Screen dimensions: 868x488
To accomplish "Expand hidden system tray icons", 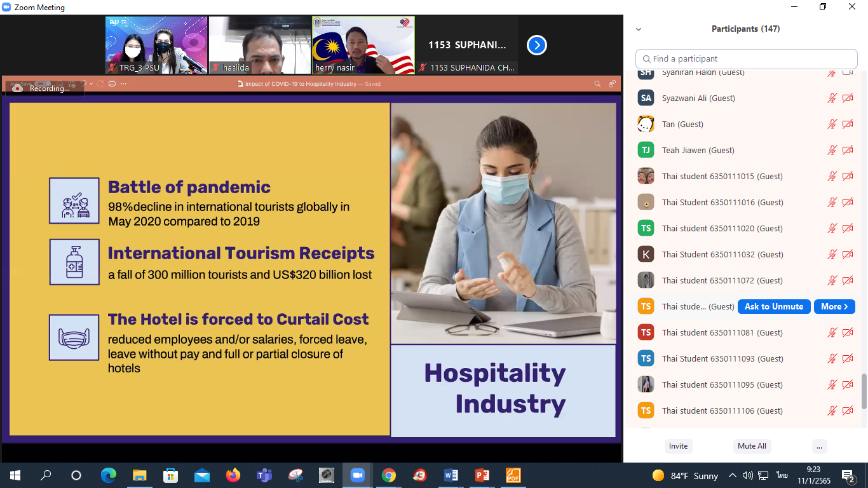I will coord(732,475).
